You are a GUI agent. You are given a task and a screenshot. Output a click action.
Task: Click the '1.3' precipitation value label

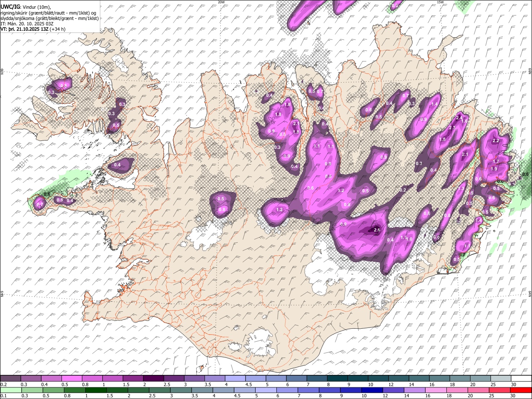pos(461,189)
